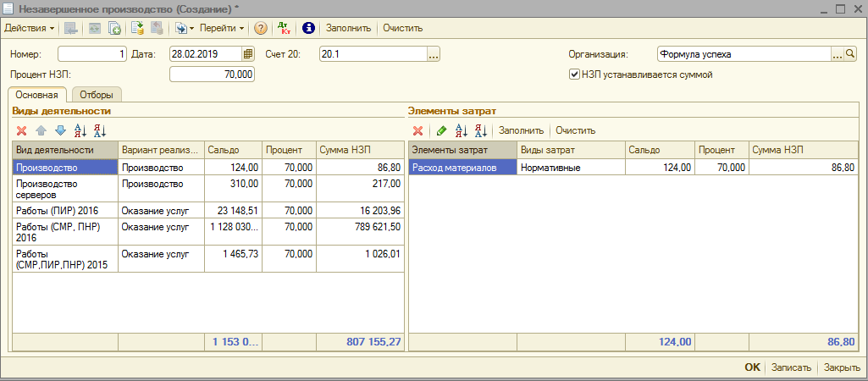Open selection for Счет 20 field
Viewport: 868px width, 381px height.
[434, 54]
